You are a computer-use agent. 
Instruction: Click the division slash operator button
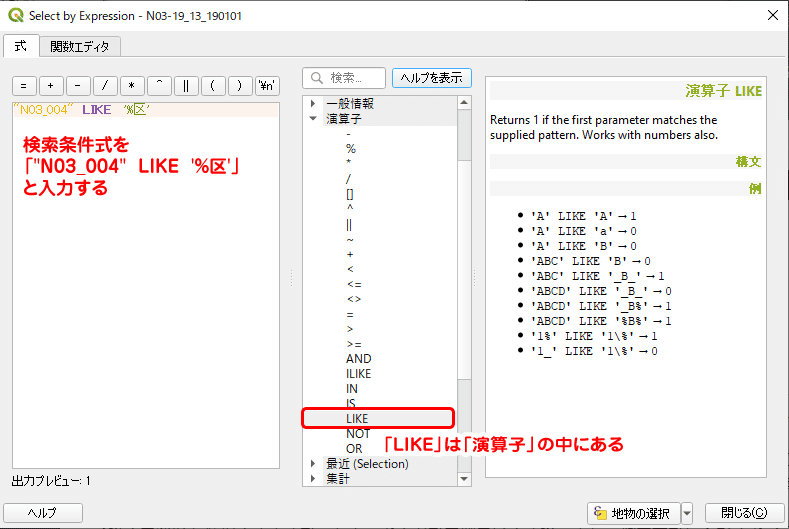pos(105,86)
